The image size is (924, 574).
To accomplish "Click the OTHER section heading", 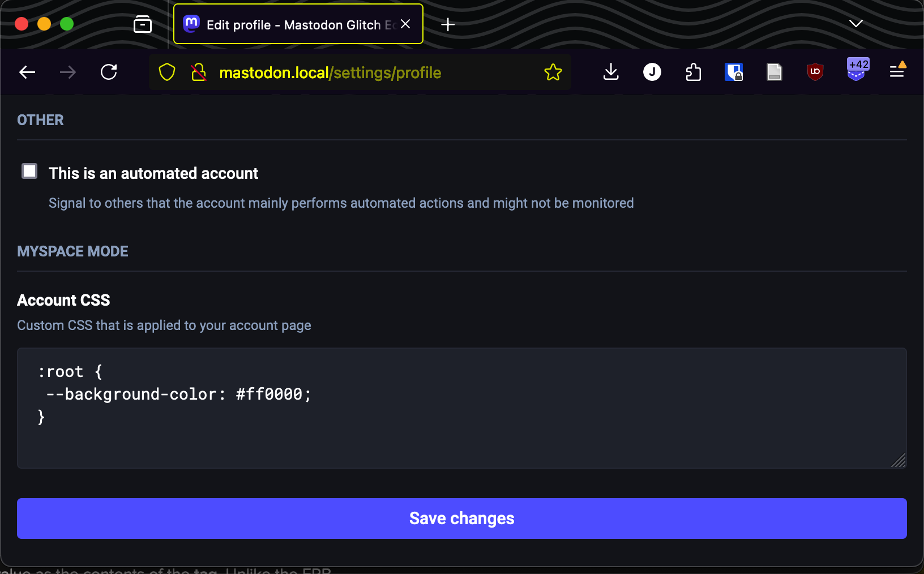I will [x=40, y=120].
